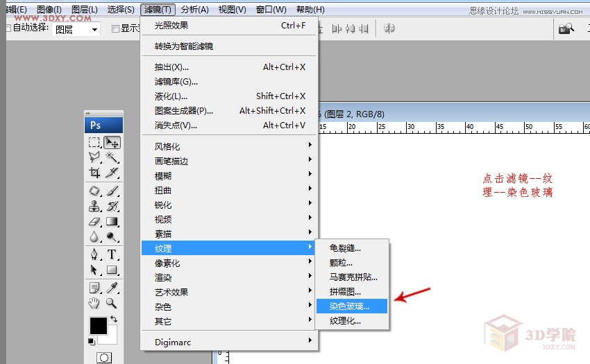Toggle the 显示 transform controls checkbox
This screenshot has height=364, width=590.
click(x=115, y=28)
